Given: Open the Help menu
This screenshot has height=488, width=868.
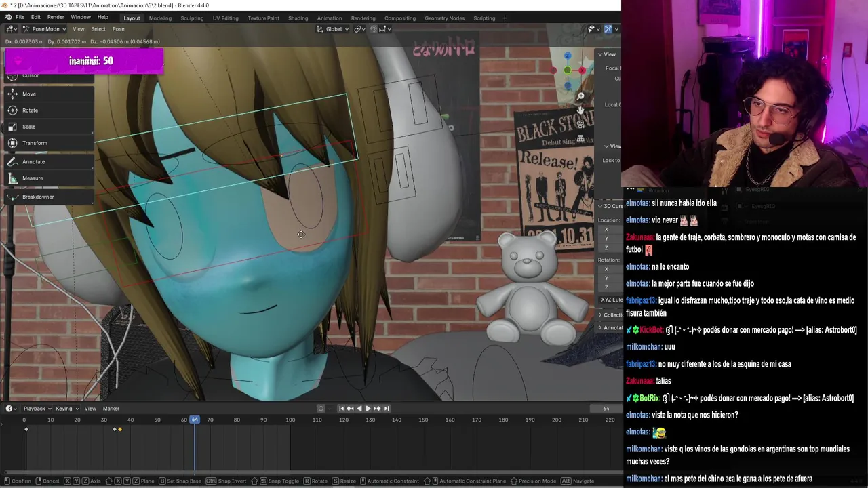Looking at the screenshot, I should [x=102, y=18].
